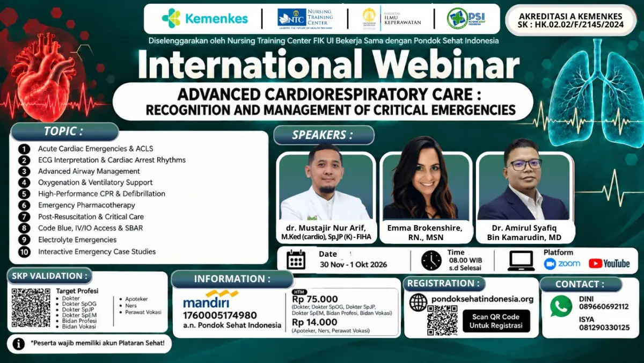Click the International Webinar title
The image size is (644, 363).
(328, 64)
